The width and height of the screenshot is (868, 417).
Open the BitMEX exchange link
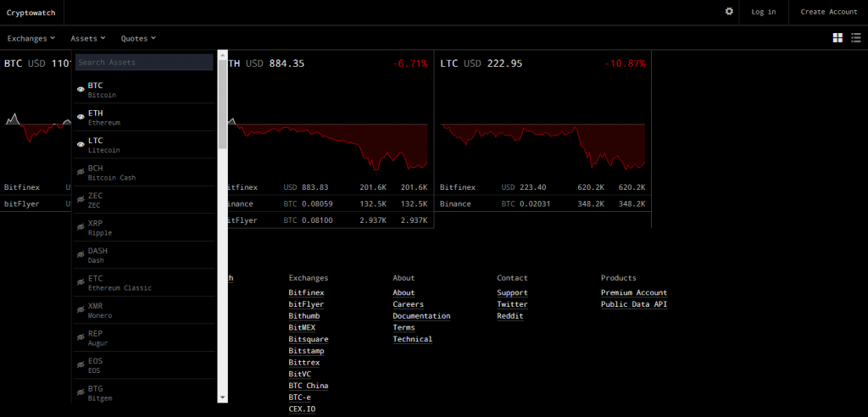(x=302, y=327)
